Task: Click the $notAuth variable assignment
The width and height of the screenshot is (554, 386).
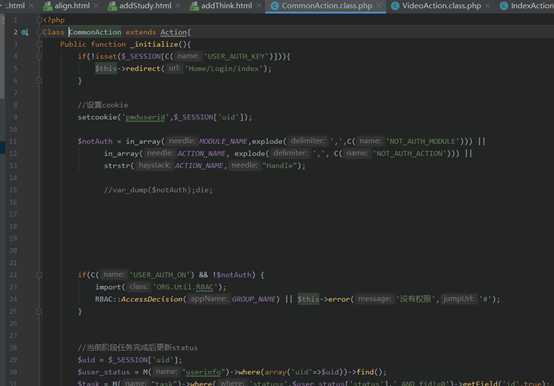Action: [x=95, y=141]
